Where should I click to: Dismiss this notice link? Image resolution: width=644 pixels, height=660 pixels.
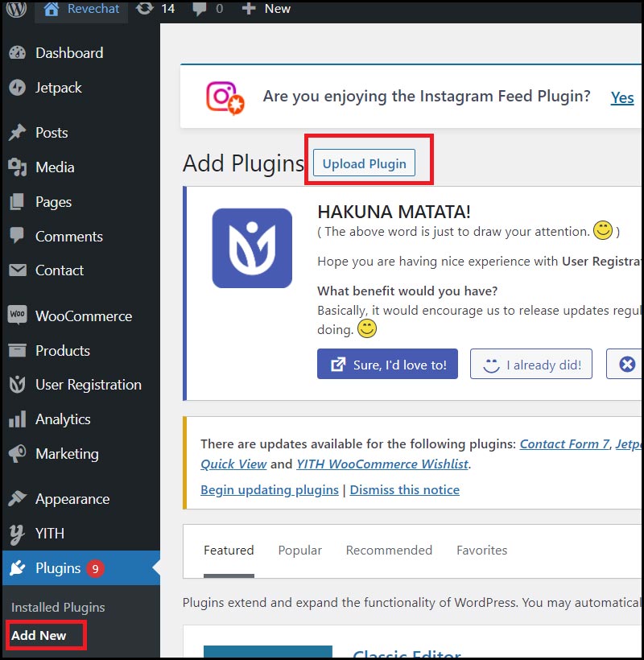pos(405,489)
